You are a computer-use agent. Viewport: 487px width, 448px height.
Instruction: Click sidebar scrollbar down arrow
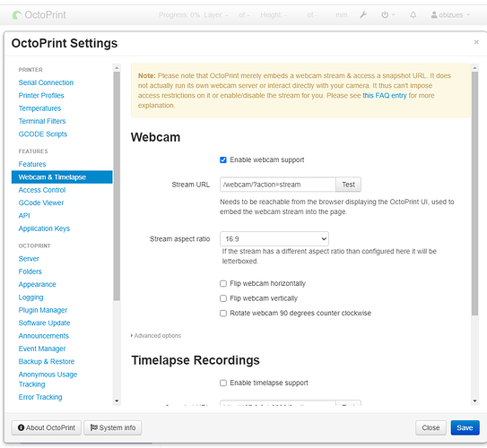click(117, 401)
